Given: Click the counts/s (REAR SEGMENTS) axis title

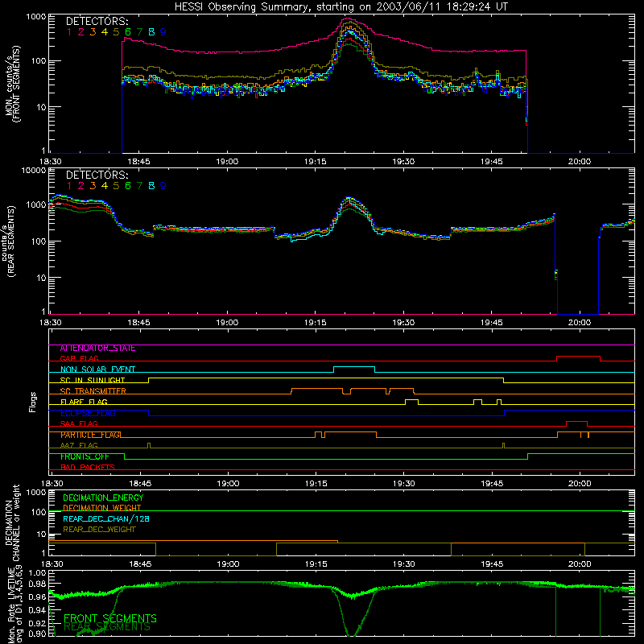Looking at the screenshot, I should [9, 241].
